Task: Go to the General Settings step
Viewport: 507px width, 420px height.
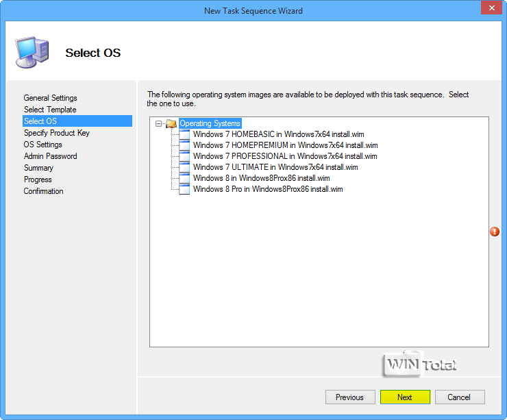Action: click(51, 98)
